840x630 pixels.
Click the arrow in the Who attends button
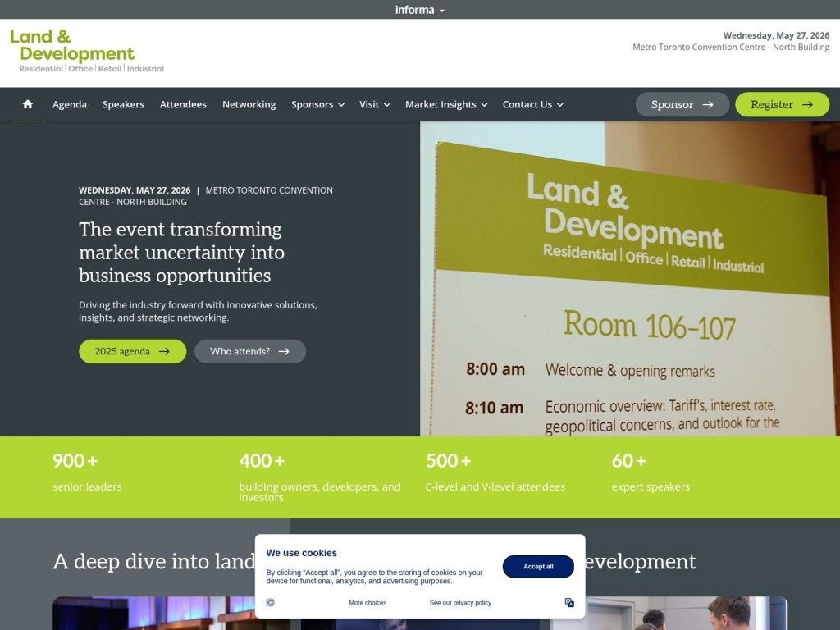click(x=285, y=351)
